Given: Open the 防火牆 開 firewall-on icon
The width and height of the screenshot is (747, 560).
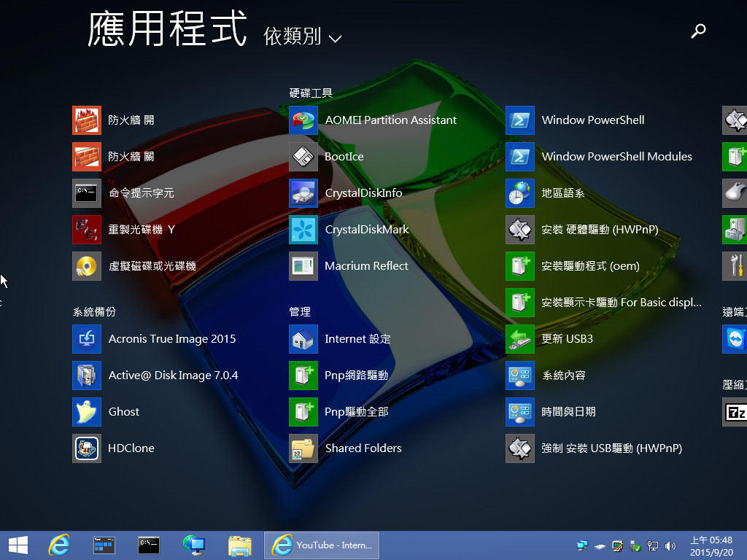Looking at the screenshot, I should [x=87, y=120].
